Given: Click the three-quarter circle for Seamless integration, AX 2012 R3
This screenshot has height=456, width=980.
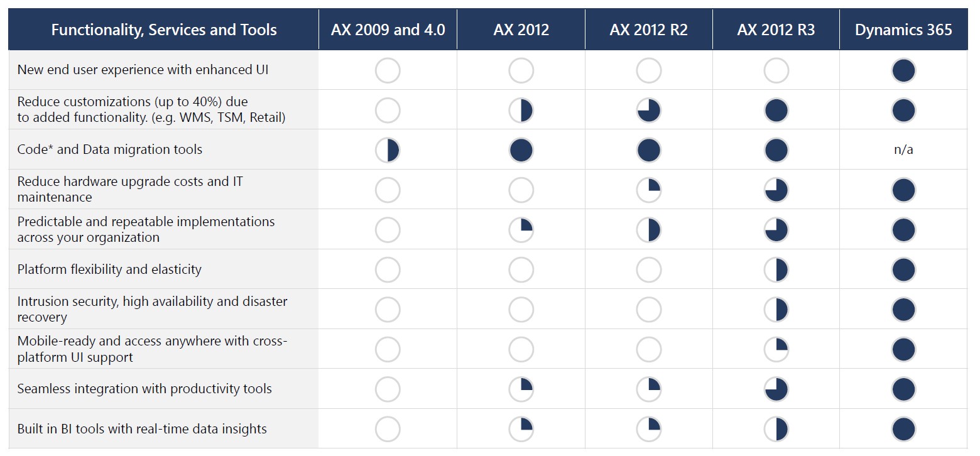Looking at the screenshot, I should pyautogui.click(x=776, y=389).
